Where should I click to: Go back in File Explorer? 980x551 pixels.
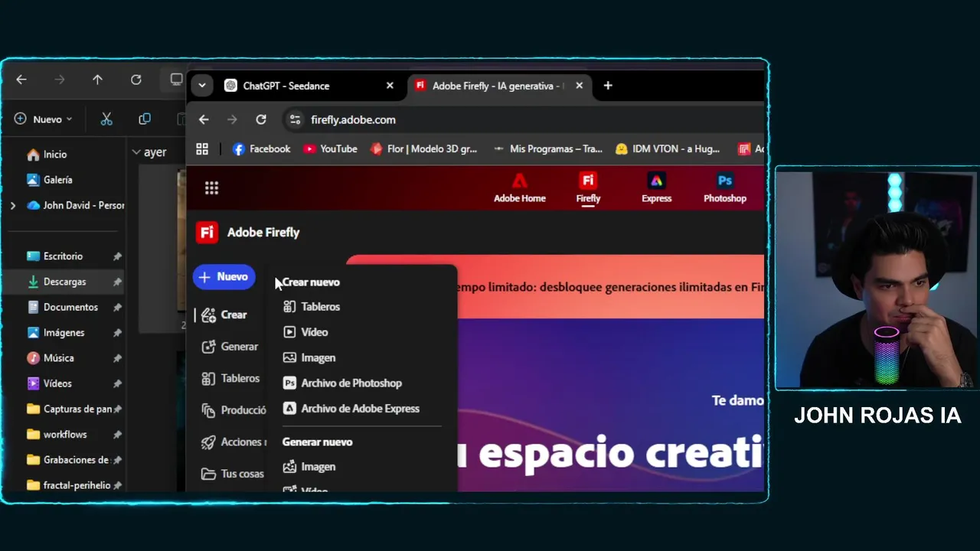[21, 80]
